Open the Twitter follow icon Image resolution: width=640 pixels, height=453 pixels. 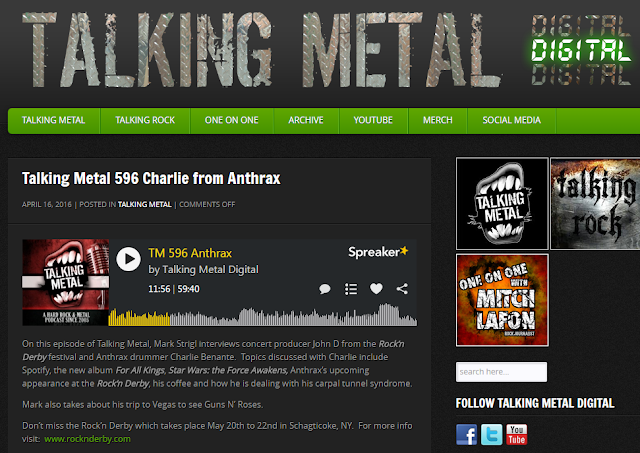pyautogui.click(x=491, y=435)
